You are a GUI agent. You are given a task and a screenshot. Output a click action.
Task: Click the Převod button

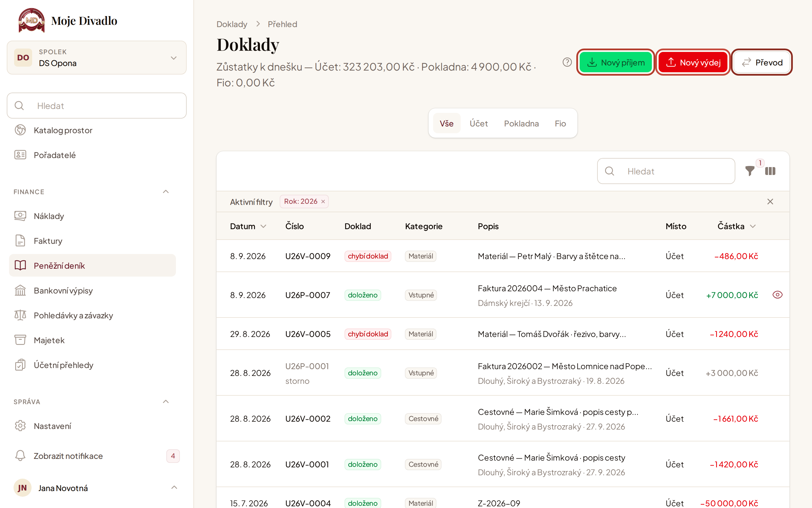(762, 62)
